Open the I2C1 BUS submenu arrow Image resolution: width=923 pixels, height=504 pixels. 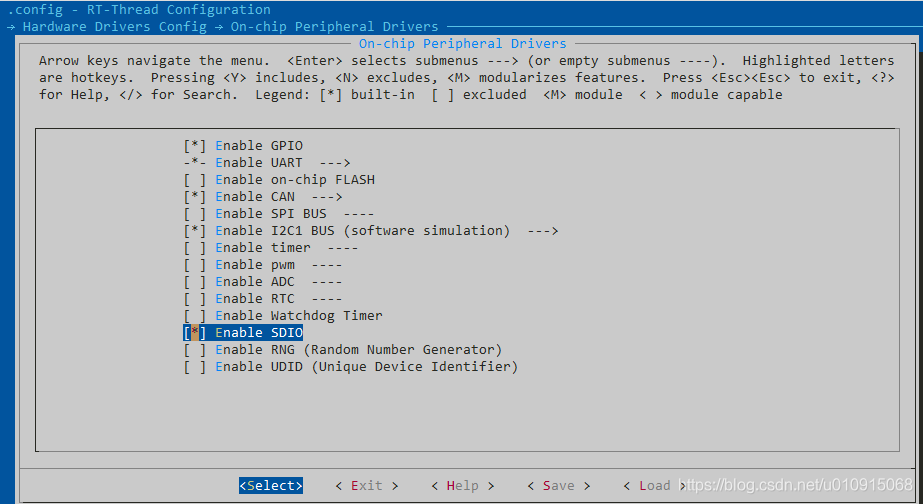click(x=543, y=231)
